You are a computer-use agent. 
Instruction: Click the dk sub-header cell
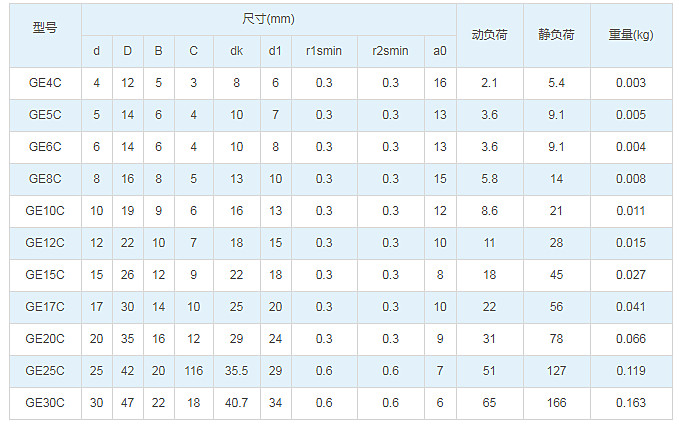click(236, 51)
